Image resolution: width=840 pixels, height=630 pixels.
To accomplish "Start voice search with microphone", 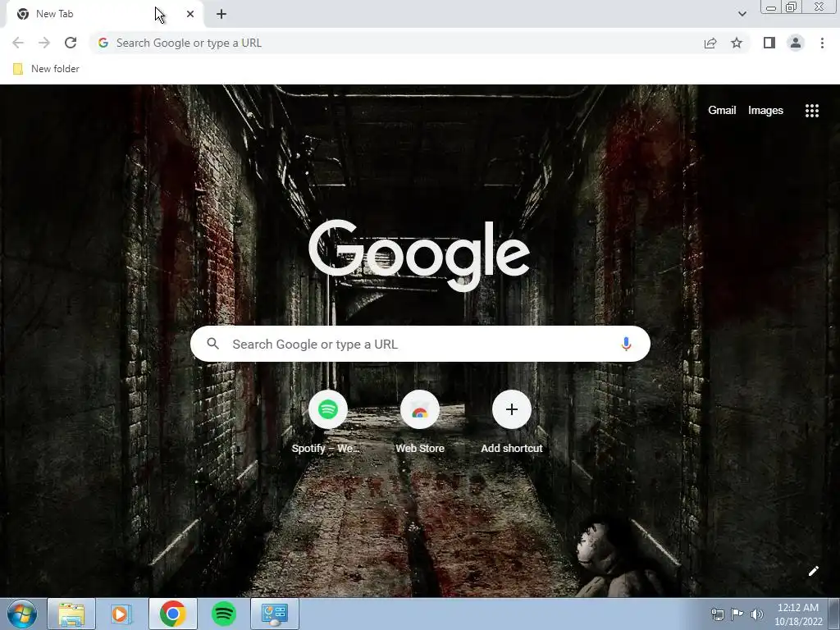I will click(626, 344).
